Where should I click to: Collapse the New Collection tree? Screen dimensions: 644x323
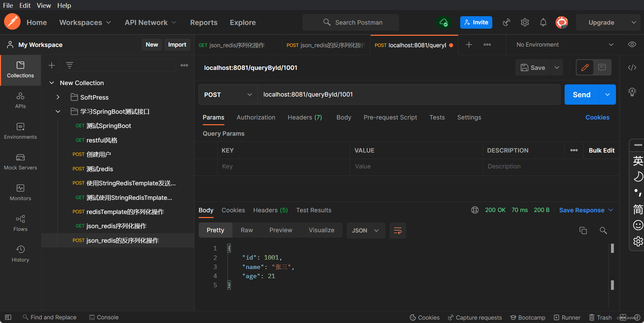52,83
